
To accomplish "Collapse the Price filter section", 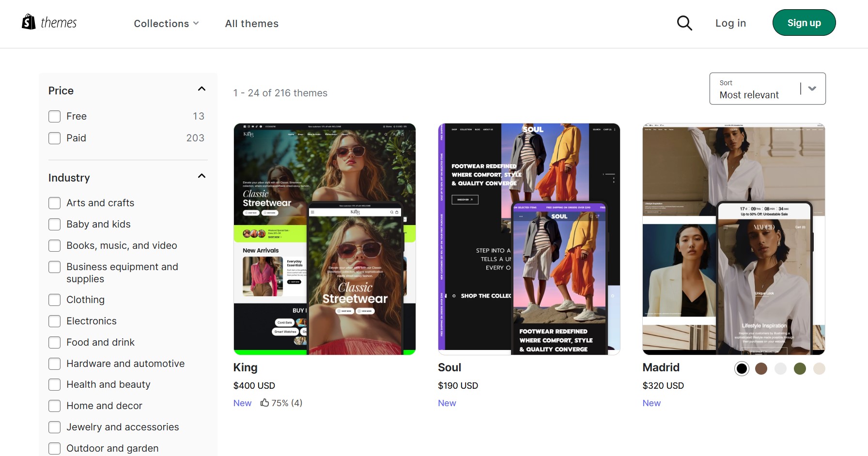I will tap(201, 89).
